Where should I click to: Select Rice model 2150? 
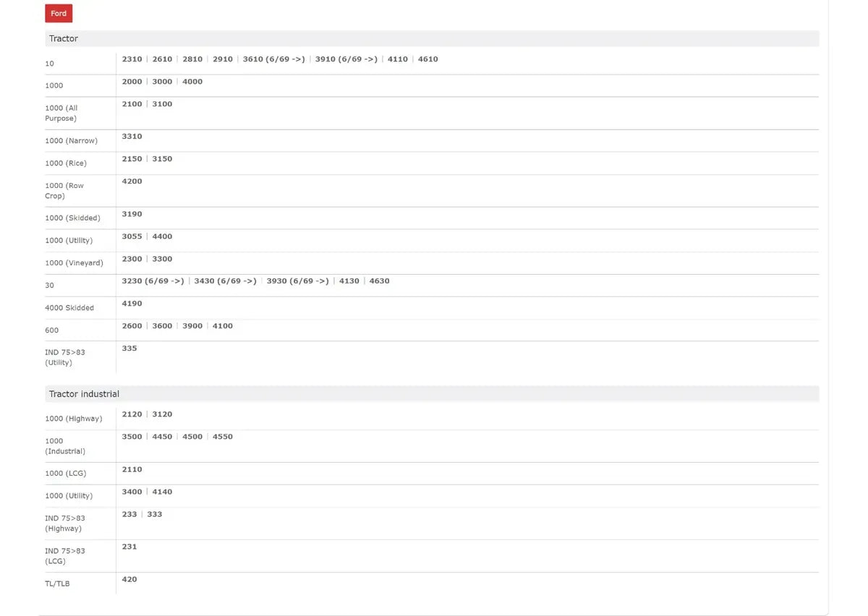click(132, 159)
